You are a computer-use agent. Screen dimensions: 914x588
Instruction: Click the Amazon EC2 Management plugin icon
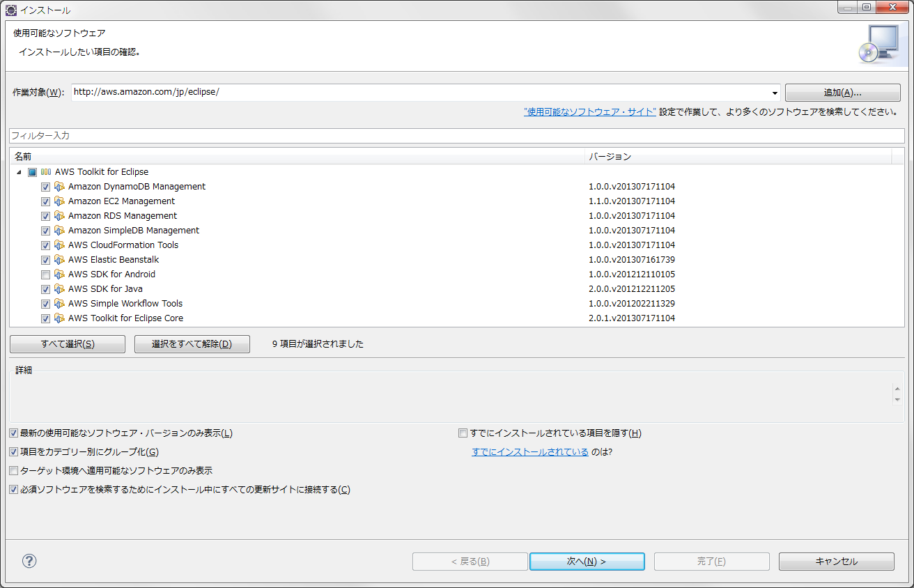click(x=59, y=201)
